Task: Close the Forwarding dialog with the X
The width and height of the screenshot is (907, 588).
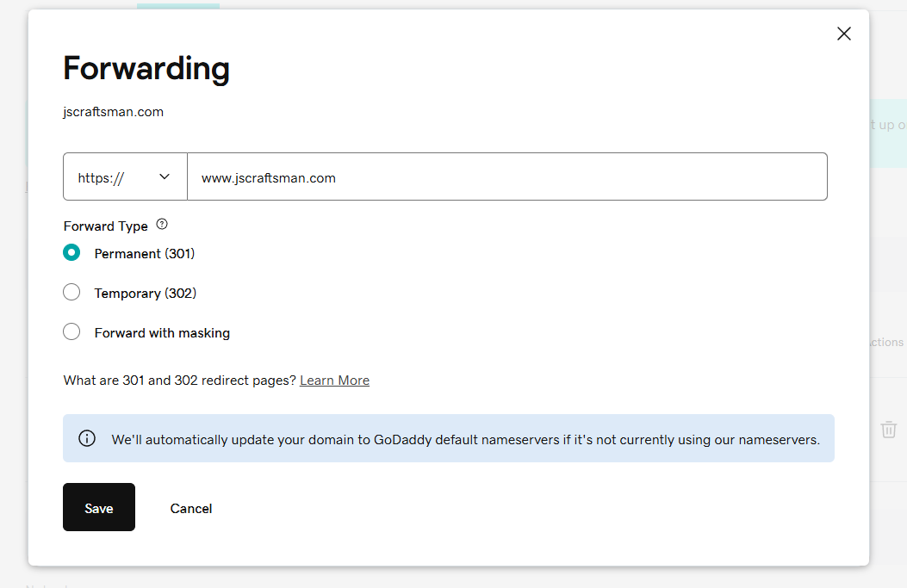Action: coord(843,34)
